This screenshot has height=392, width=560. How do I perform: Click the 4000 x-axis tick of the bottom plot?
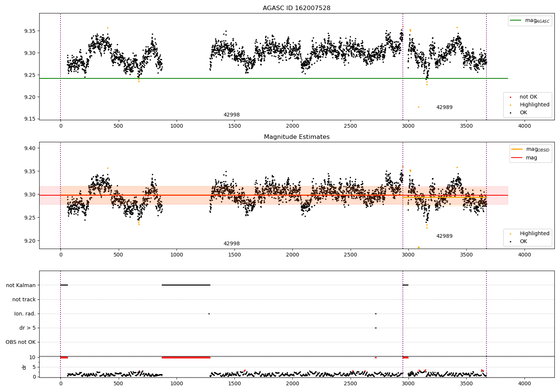(525, 383)
